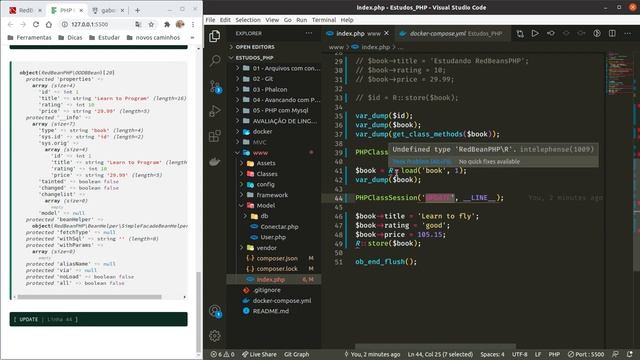Show errors and warnings in status bar
This screenshot has height=360, width=640.
222,354
